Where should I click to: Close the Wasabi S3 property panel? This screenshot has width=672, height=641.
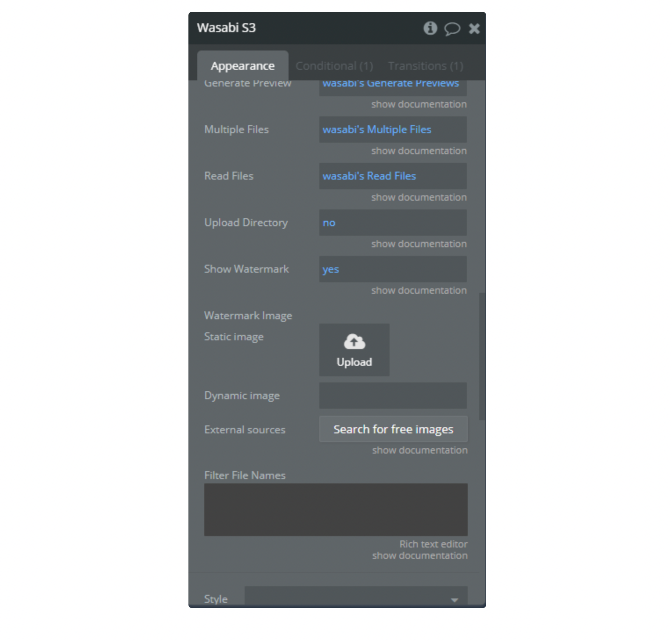pos(474,29)
